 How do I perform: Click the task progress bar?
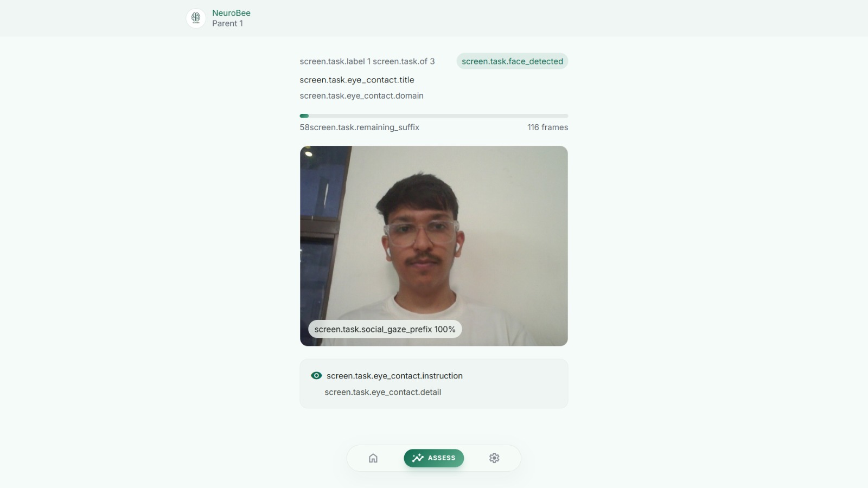[x=434, y=116]
